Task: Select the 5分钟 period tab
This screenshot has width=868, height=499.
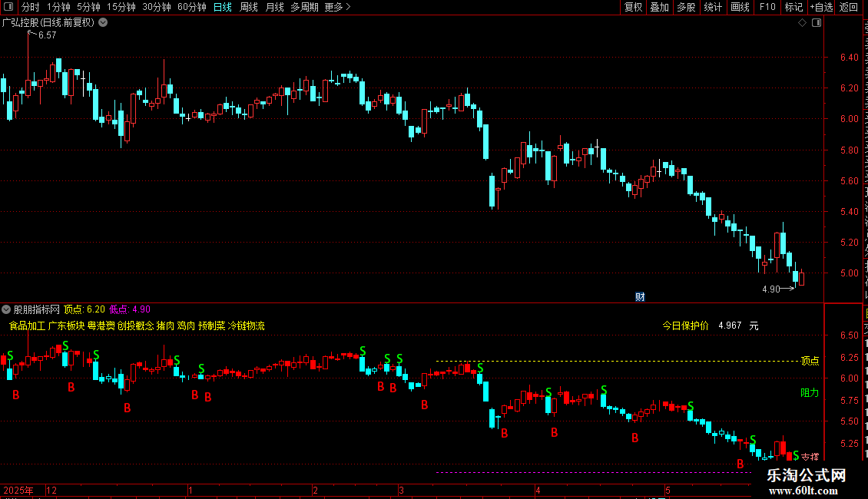Action: coord(88,7)
